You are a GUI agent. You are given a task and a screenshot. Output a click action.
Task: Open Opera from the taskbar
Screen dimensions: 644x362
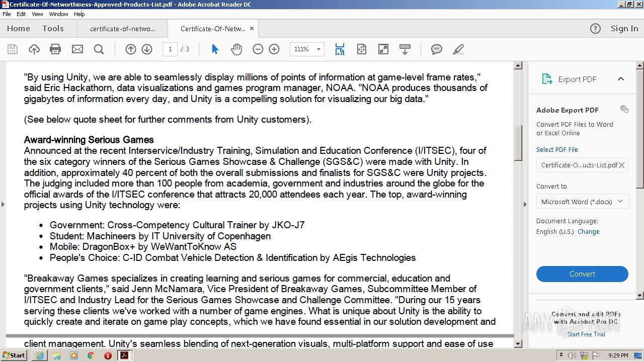[x=108, y=355]
